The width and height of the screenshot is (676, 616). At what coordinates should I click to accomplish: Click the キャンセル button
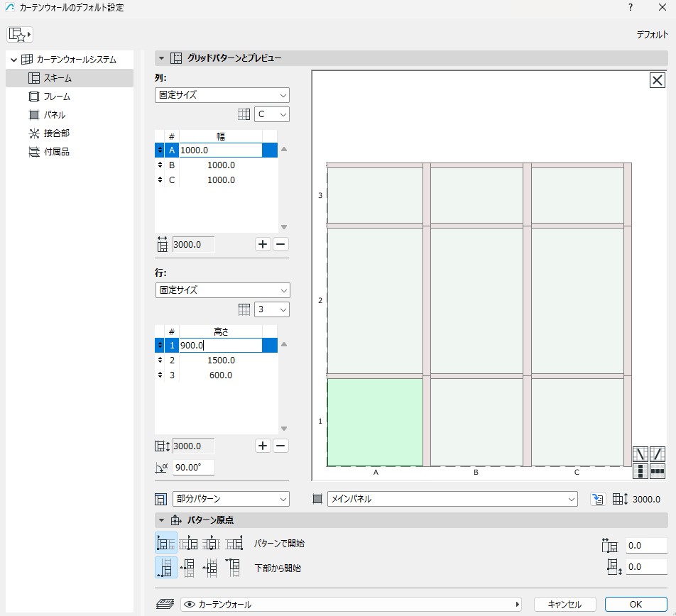pyautogui.click(x=565, y=605)
